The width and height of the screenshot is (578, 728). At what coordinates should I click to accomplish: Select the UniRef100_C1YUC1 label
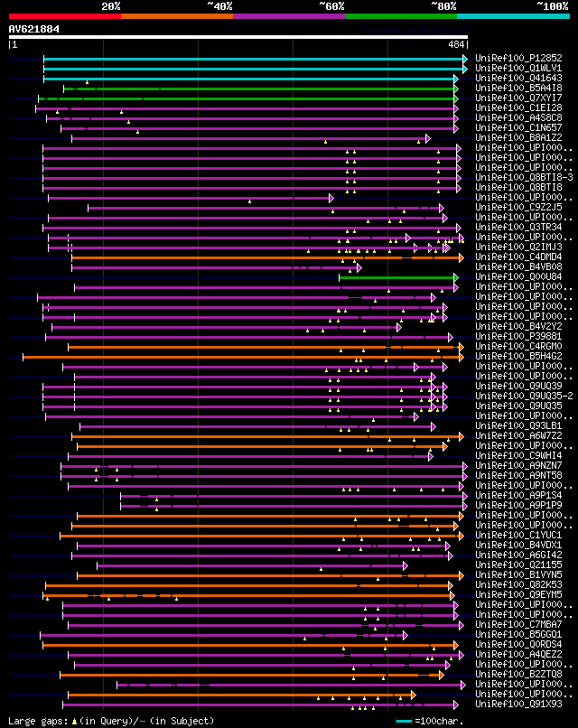coord(518,535)
